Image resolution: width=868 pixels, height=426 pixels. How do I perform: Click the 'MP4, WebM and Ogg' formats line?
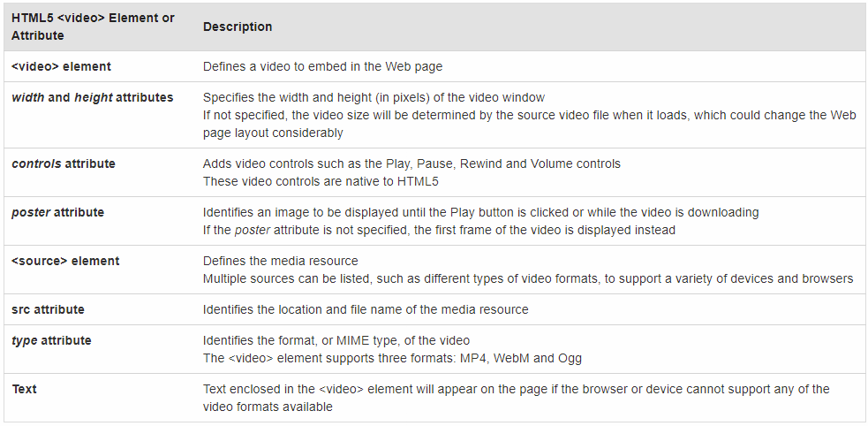392,358
